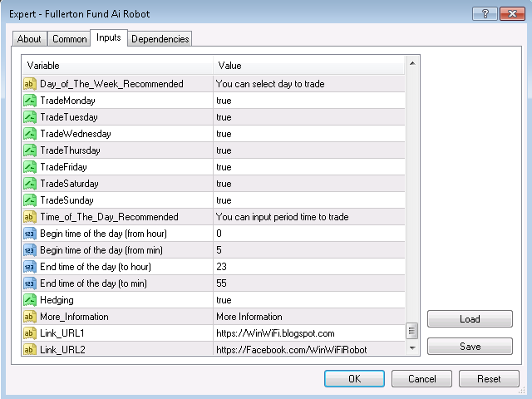Click the value '55' for end minute
532x399 pixels.
221,283
